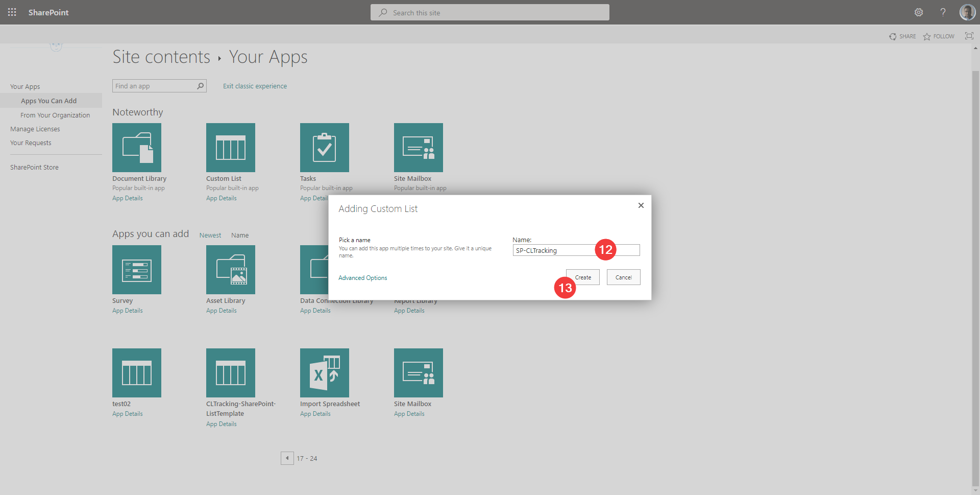The width and height of the screenshot is (980, 495).
Task: Open Advanced Options in the dialog
Action: click(363, 278)
